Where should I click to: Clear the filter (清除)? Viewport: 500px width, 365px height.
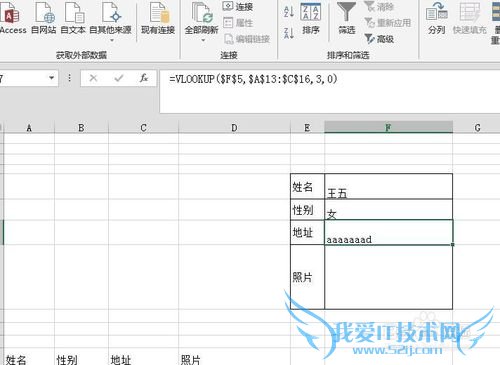[379, 6]
